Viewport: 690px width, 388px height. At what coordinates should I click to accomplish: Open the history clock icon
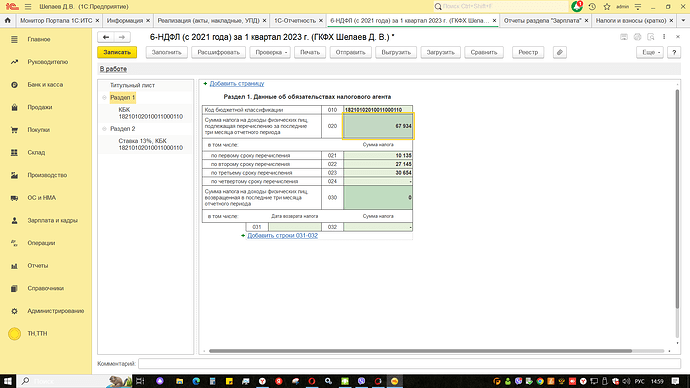[592, 7]
